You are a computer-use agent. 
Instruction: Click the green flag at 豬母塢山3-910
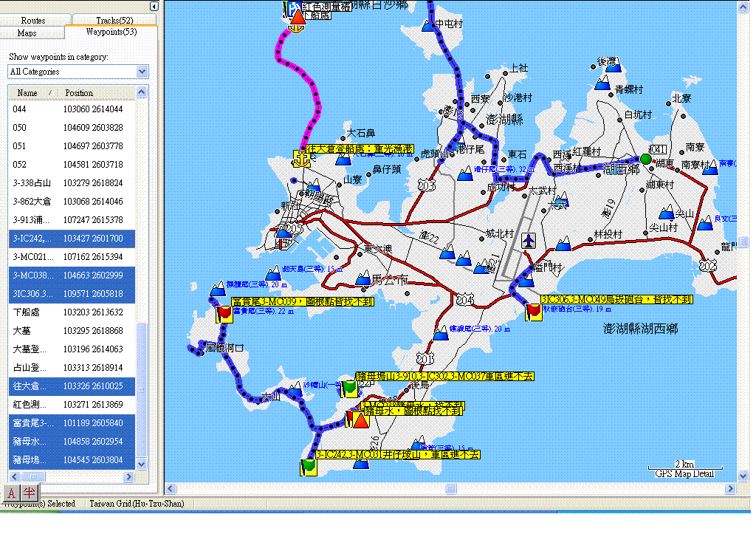pos(349,388)
